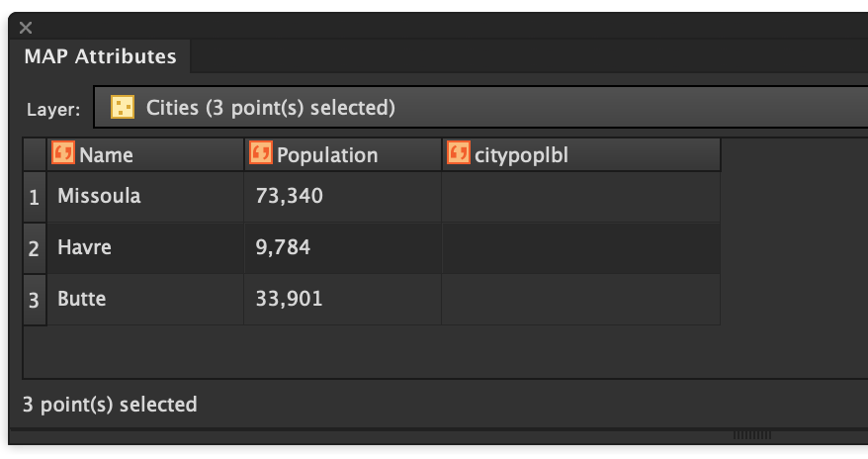The image size is (868, 459).
Task: Close the MAP Attributes panel
Action: [26, 28]
